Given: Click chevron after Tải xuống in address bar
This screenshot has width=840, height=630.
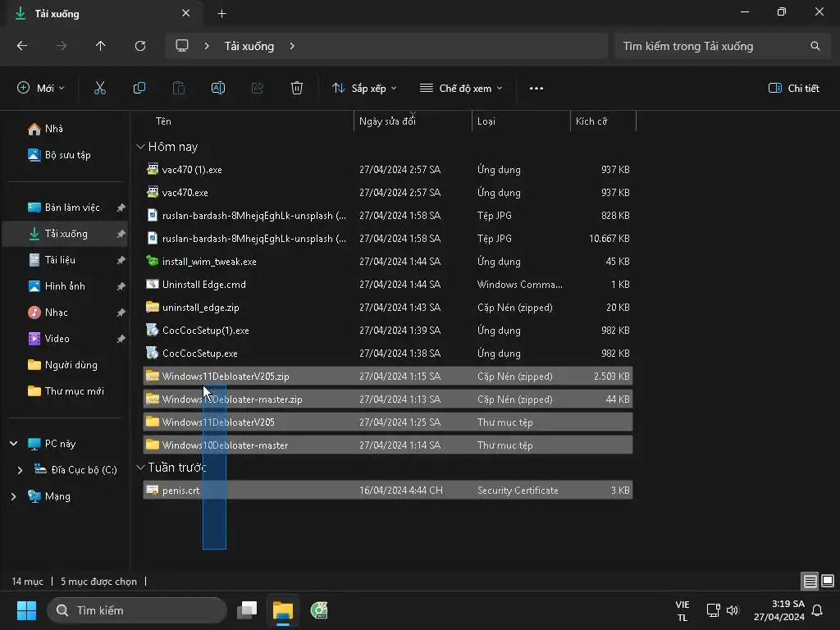Looking at the screenshot, I should pos(292,46).
